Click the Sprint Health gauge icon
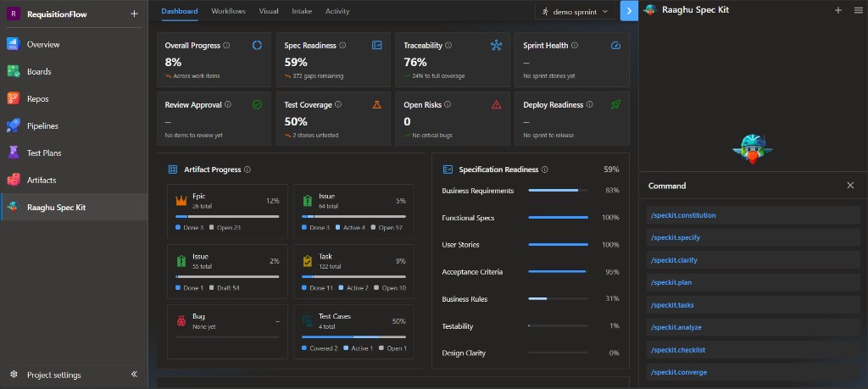Viewport: 868px width, 389px height. coord(615,46)
